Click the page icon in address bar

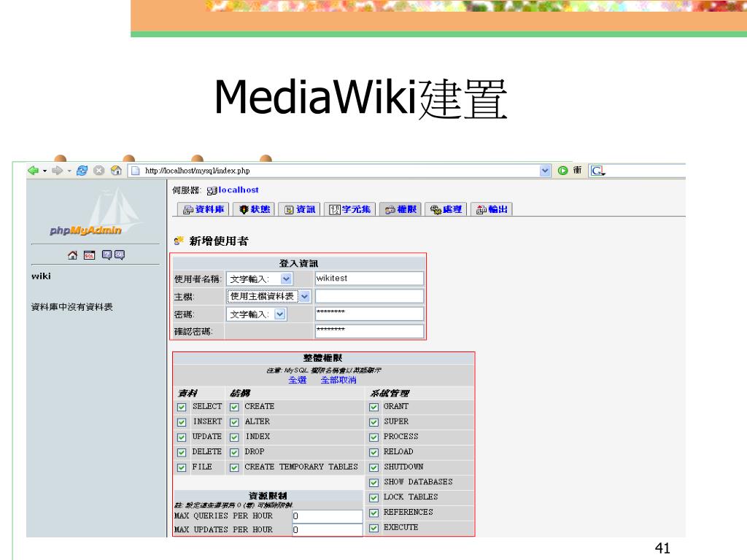click(x=135, y=171)
